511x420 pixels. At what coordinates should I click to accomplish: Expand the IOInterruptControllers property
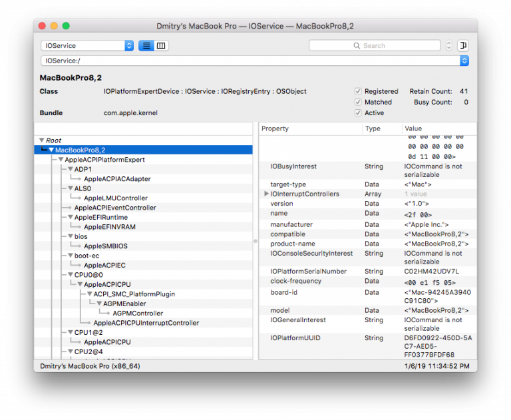click(x=266, y=194)
